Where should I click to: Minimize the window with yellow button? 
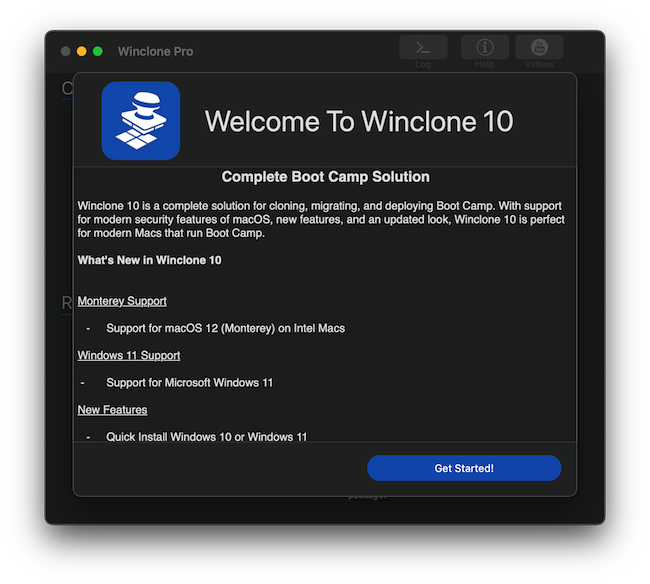click(x=82, y=51)
